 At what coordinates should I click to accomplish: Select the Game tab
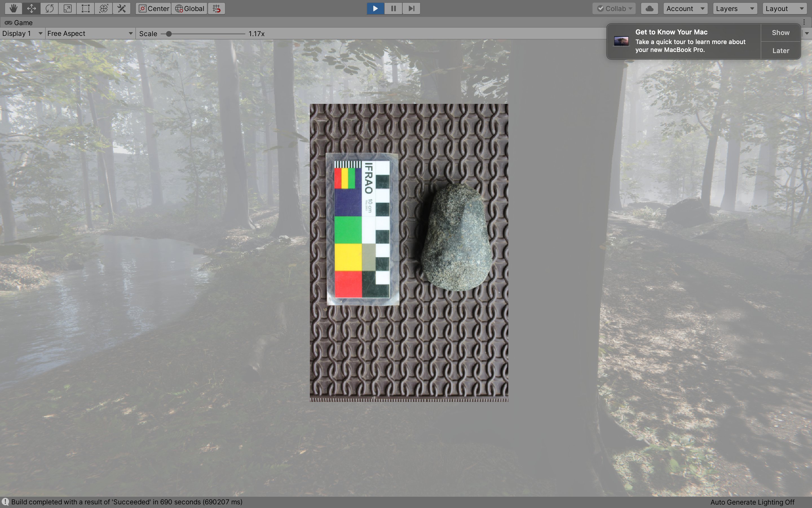pyautogui.click(x=18, y=23)
